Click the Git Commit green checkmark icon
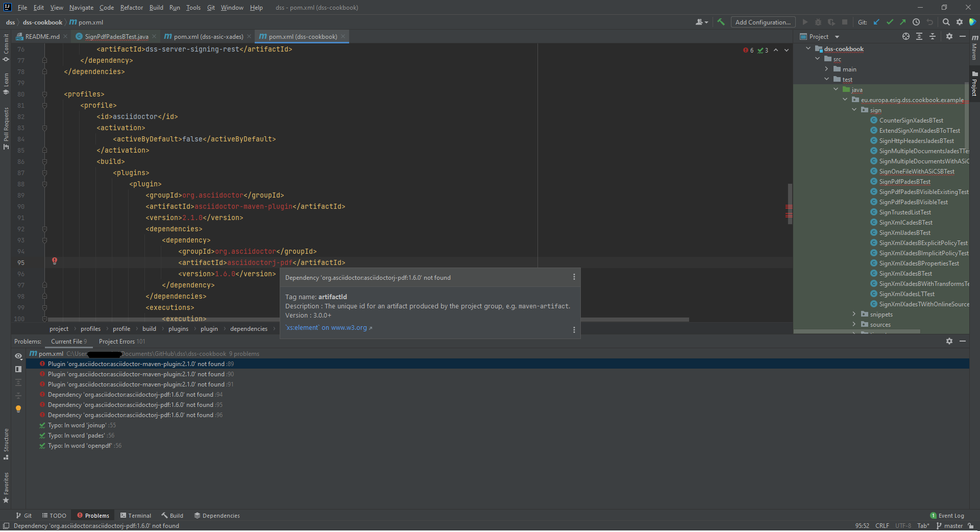Viewport: 980px width, 532px height. coord(890,22)
